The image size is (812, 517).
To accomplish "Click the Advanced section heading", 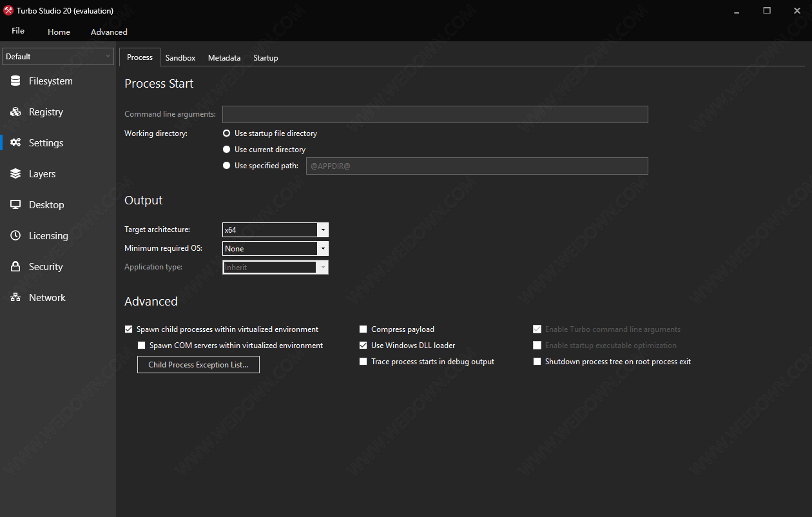I will pos(151,302).
